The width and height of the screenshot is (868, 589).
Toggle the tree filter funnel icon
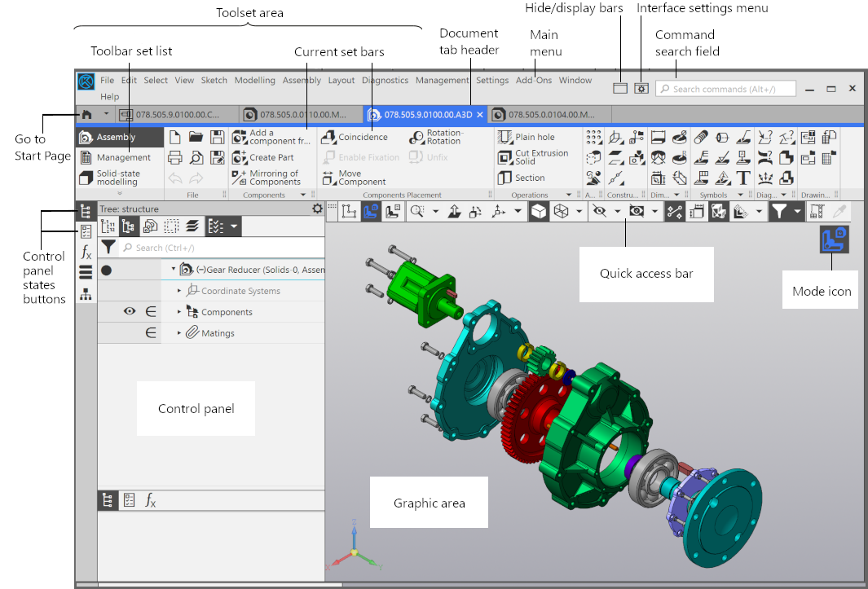pyautogui.click(x=108, y=247)
